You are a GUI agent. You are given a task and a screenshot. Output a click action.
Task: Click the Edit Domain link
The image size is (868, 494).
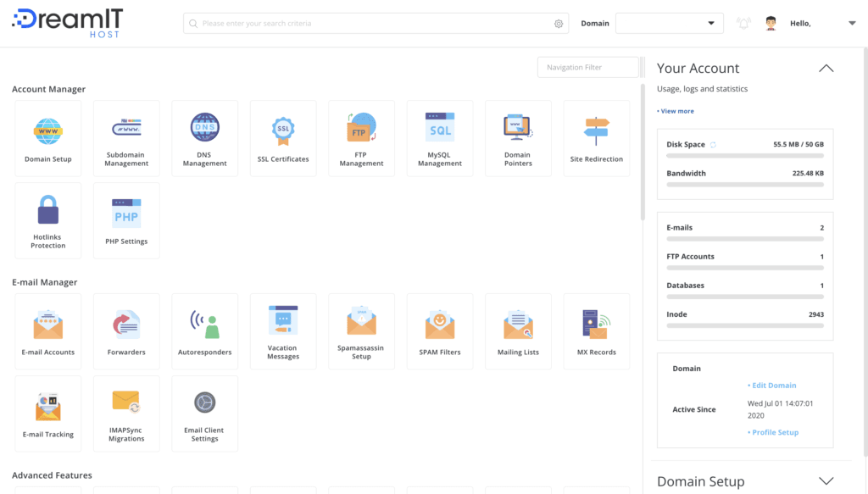(772, 385)
